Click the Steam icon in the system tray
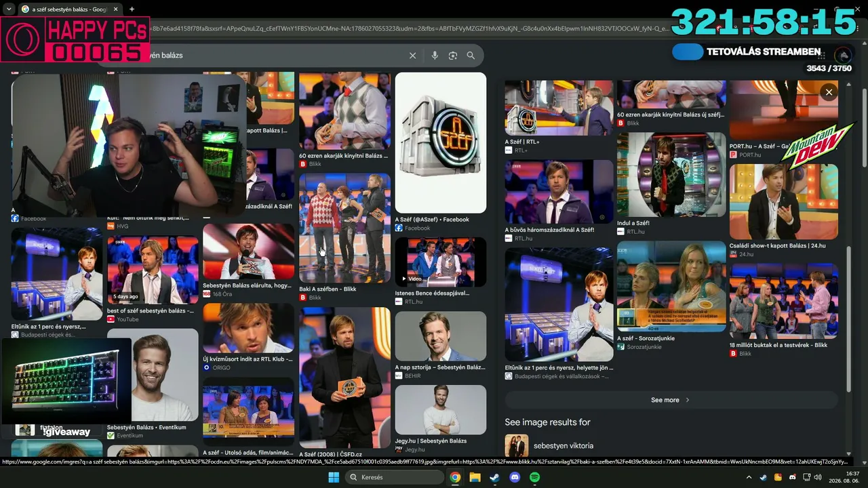This screenshot has height=488, width=868. coord(763,477)
